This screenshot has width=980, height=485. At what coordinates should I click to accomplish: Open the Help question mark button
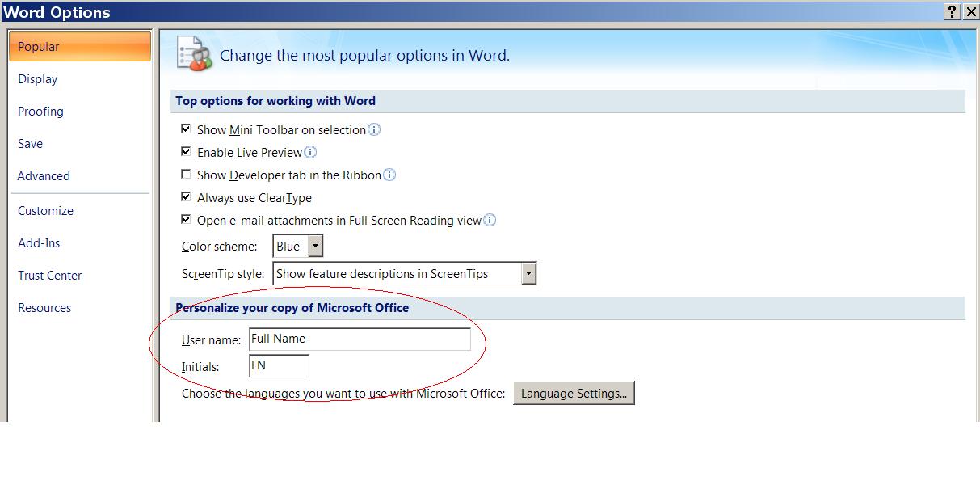pos(954,11)
